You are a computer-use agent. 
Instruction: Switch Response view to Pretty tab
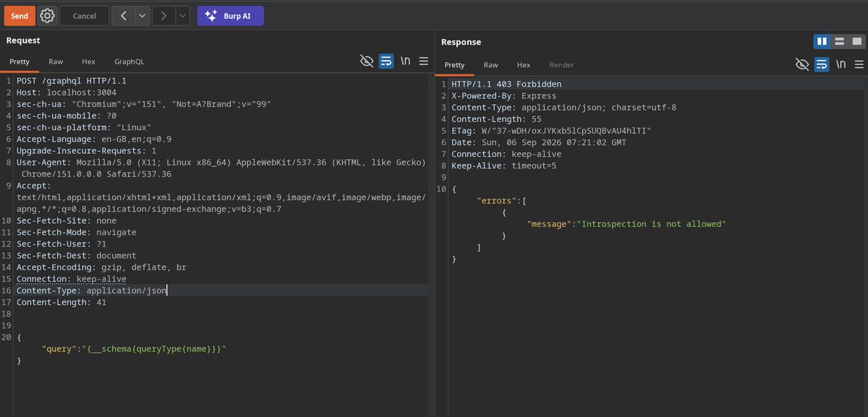(x=454, y=65)
